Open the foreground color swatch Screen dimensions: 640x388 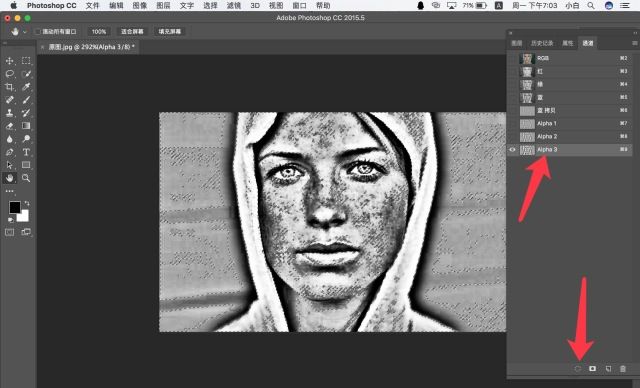(x=15, y=207)
